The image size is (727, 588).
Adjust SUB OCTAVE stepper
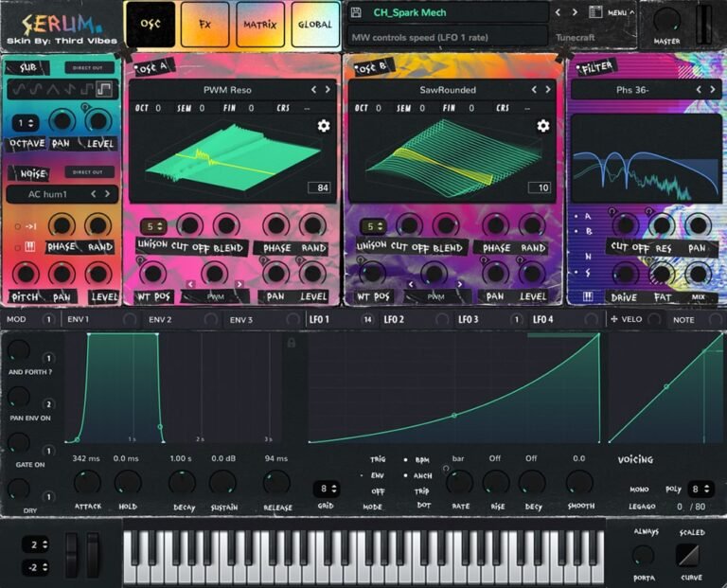pos(25,123)
